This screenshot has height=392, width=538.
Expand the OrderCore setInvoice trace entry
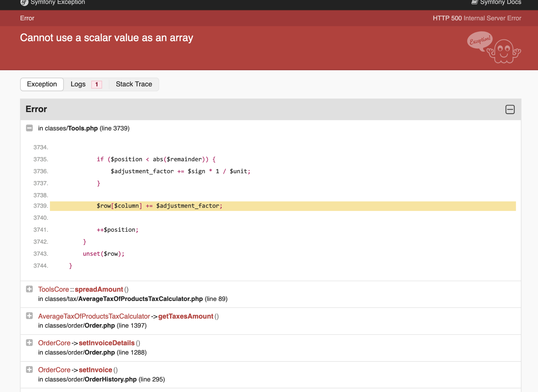[29, 370]
